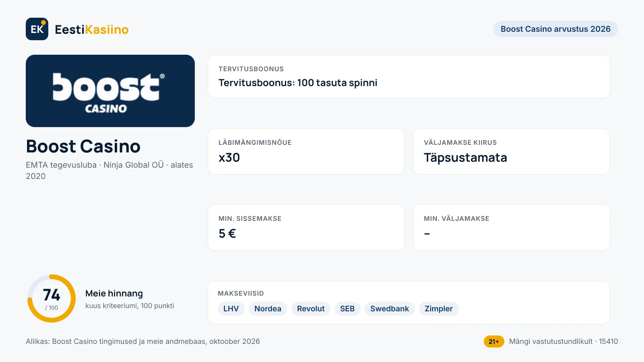644x362 pixels.
Task: Choose the Zimpler payment chip
Action: [439, 309]
